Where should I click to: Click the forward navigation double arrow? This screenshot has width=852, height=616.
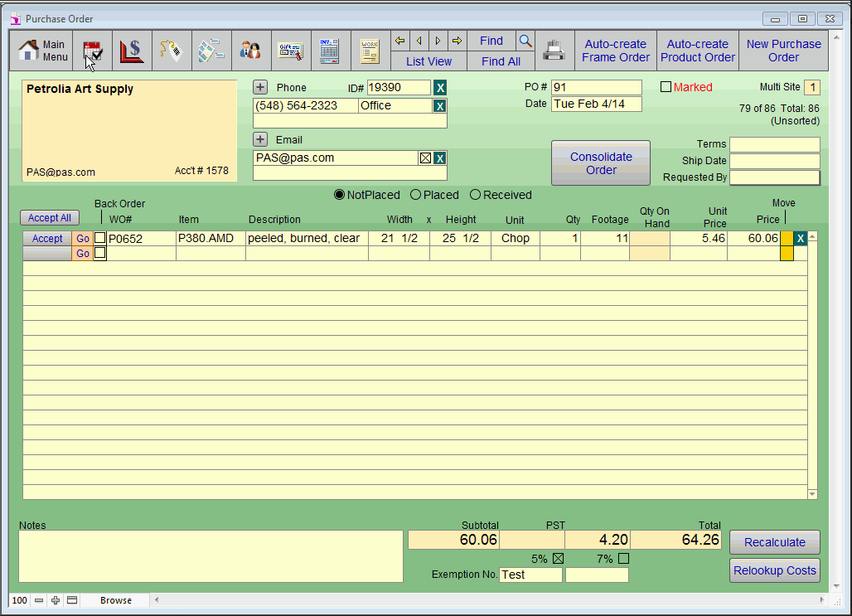click(457, 40)
